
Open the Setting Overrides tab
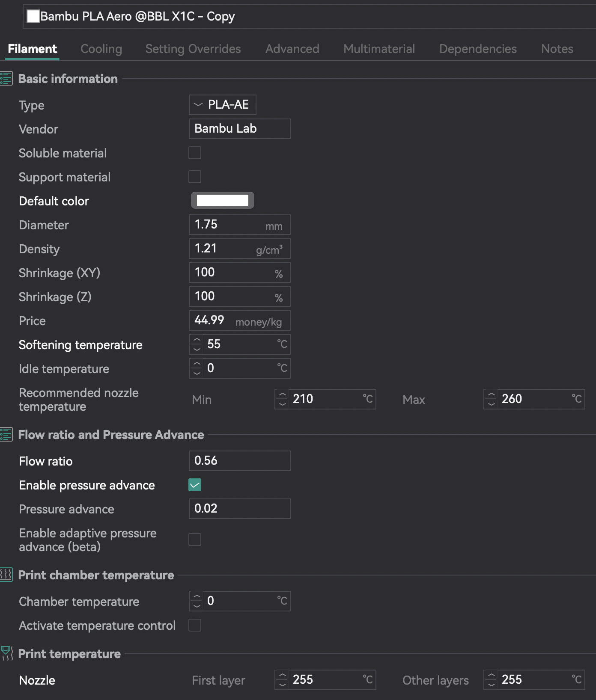(x=193, y=49)
